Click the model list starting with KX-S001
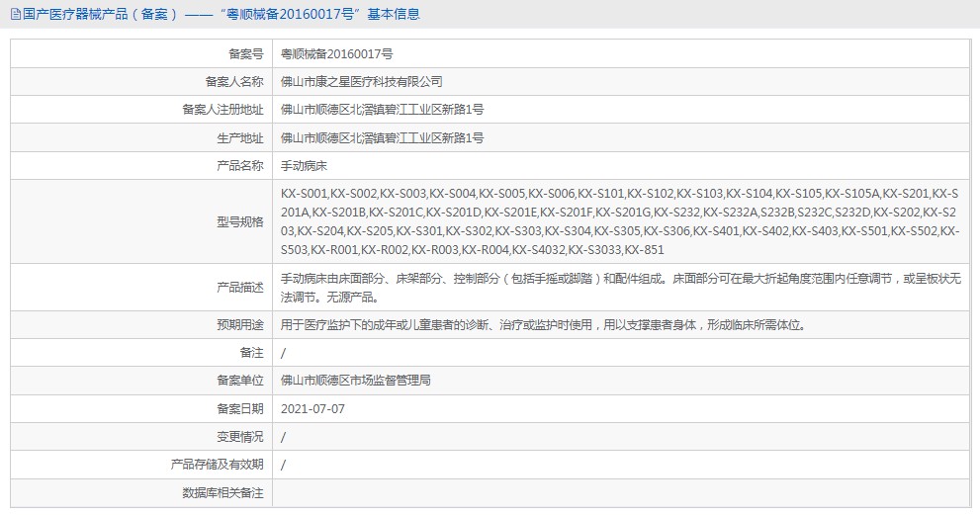The image size is (980, 515). click(x=620, y=221)
